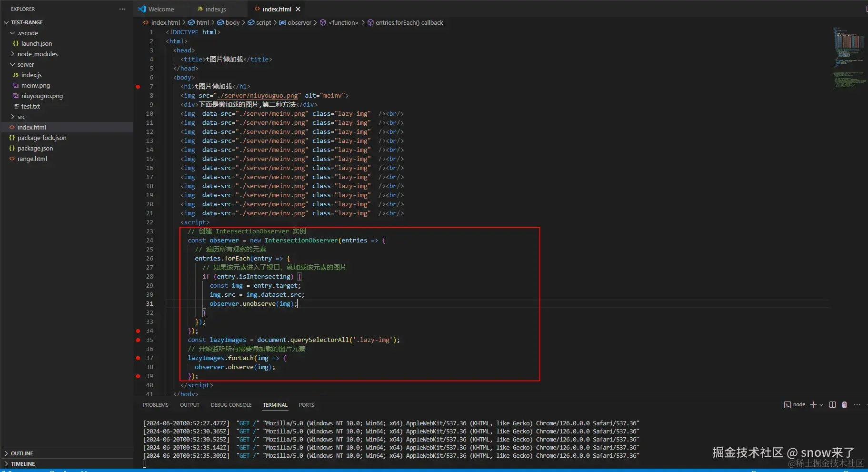Click the index.js file icon under server
Viewport: 868px width, 472px height.
click(16, 75)
